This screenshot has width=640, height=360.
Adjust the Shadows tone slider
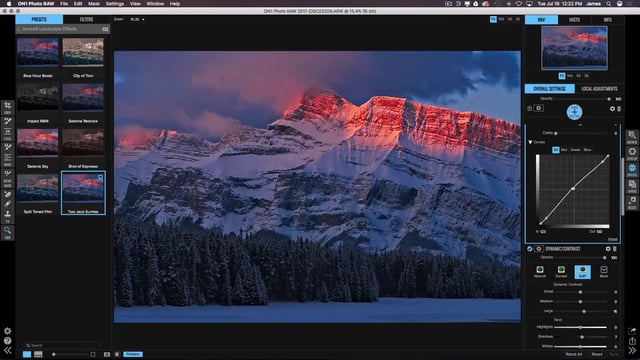[x=580, y=337]
